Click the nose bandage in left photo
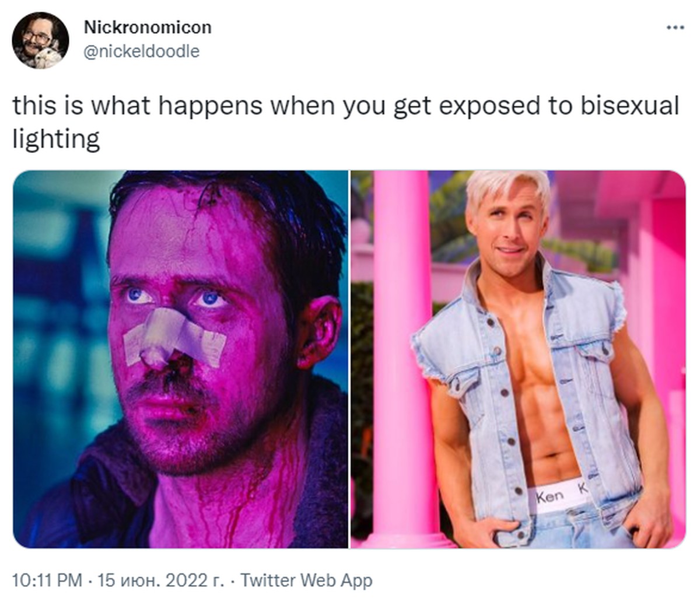This screenshot has height=602, width=700. (174, 338)
